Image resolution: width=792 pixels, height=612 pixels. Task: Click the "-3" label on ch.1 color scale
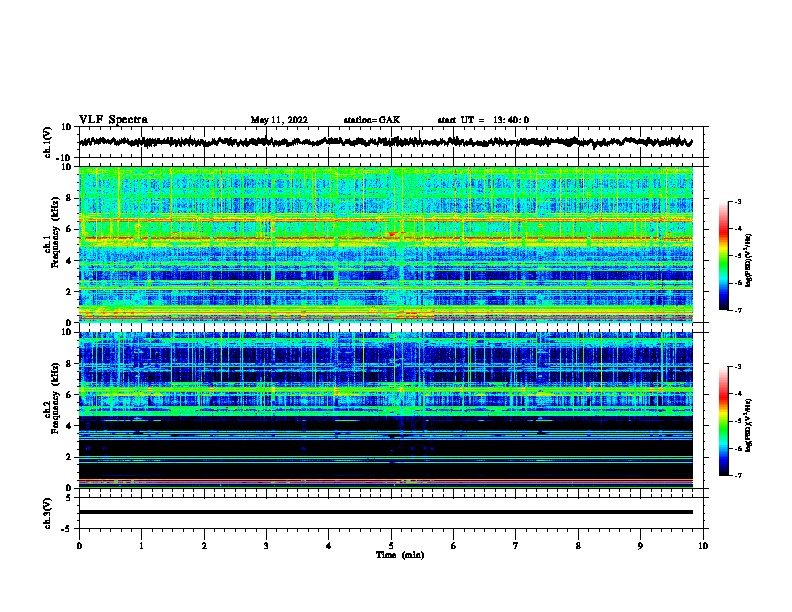[737, 201]
